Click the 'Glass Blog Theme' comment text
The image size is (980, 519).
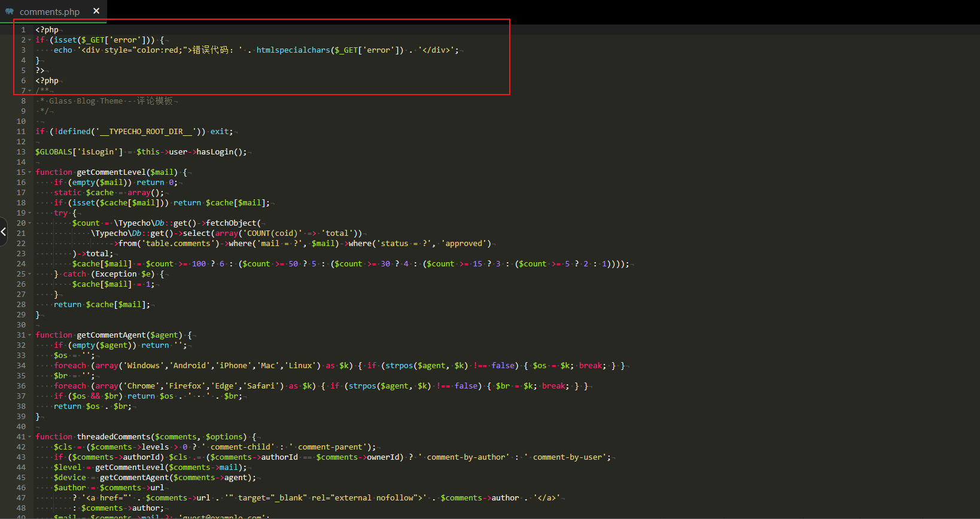point(86,101)
